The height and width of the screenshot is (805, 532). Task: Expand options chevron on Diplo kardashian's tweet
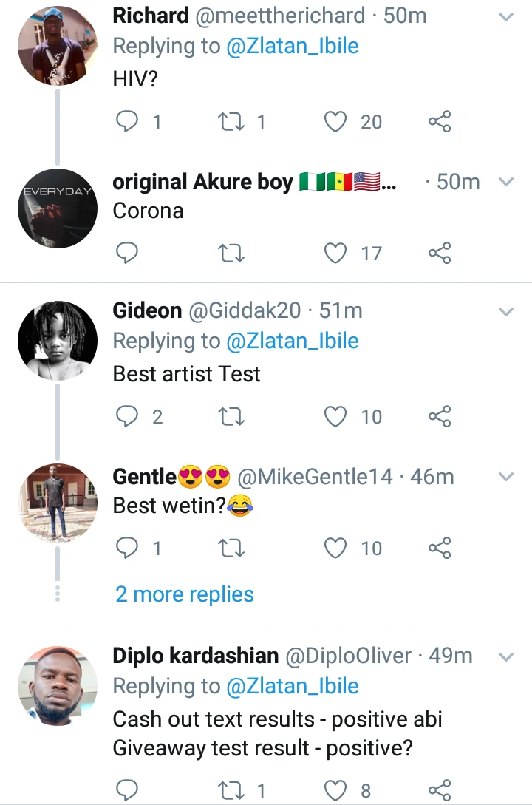click(506, 656)
